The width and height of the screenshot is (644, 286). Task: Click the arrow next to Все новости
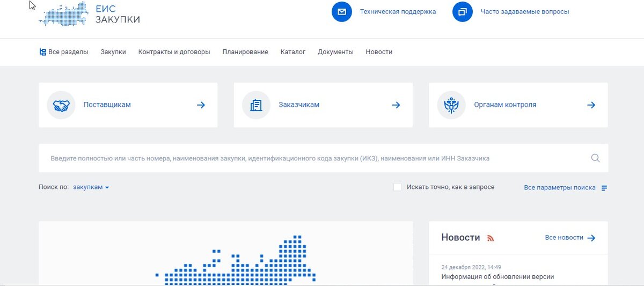[x=591, y=238]
